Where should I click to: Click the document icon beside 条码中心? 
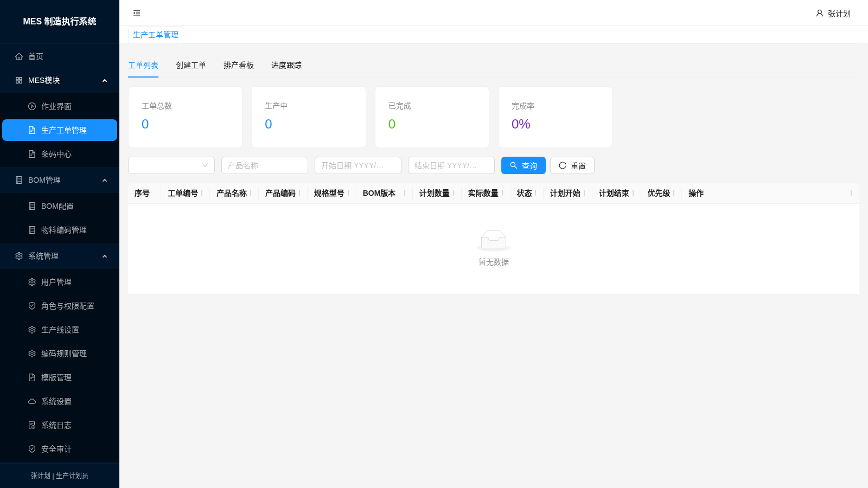coord(32,154)
